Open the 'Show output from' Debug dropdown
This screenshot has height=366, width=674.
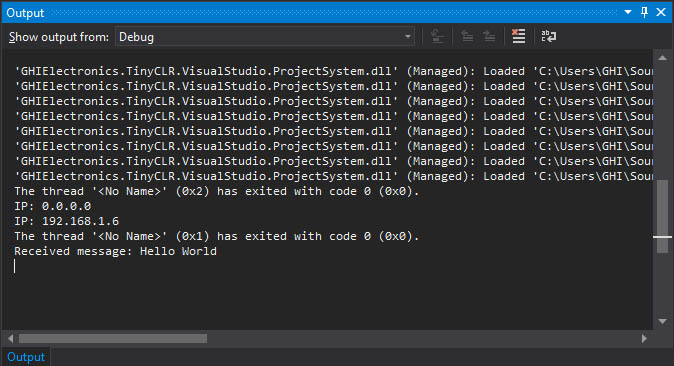pos(265,37)
